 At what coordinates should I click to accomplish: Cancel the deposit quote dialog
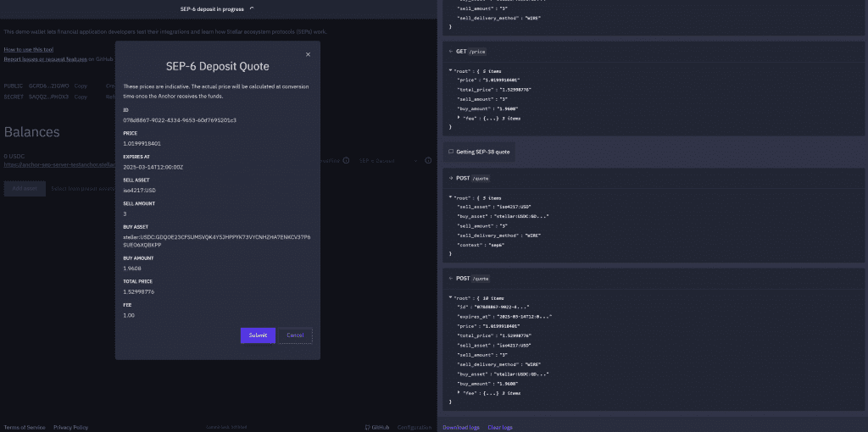coord(295,335)
